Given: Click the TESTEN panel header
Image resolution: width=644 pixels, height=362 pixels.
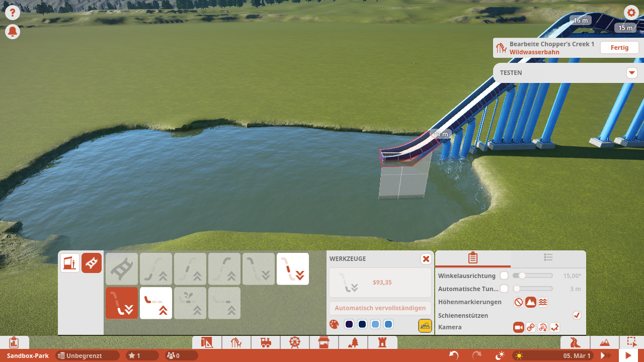Looking at the screenshot, I should [x=569, y=73].
